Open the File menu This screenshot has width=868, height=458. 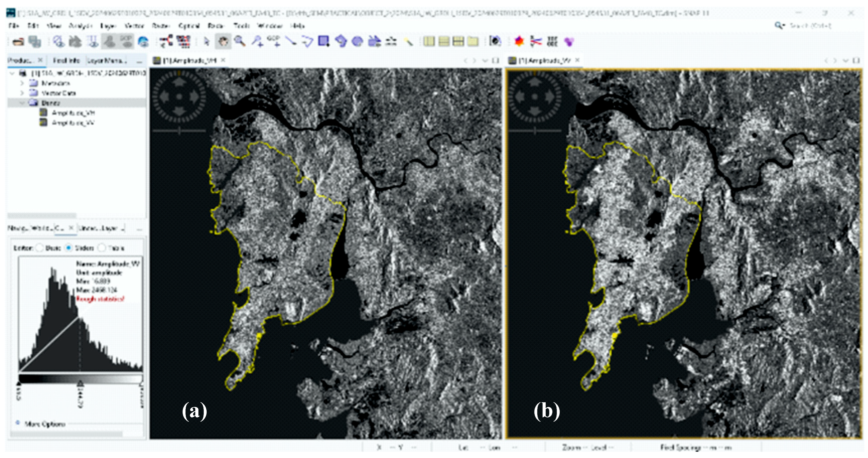tap(14, 26)
